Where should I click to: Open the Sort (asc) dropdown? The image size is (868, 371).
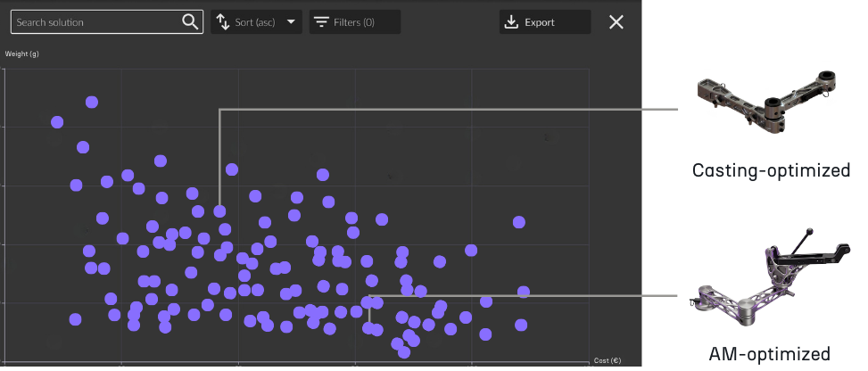(x=256, y=22)
